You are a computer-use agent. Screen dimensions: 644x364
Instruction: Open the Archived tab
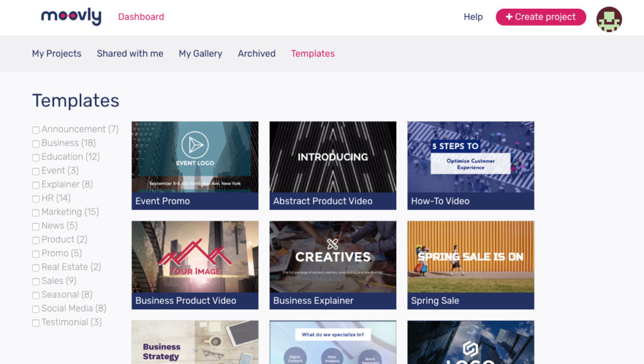(x=257, y=53)
